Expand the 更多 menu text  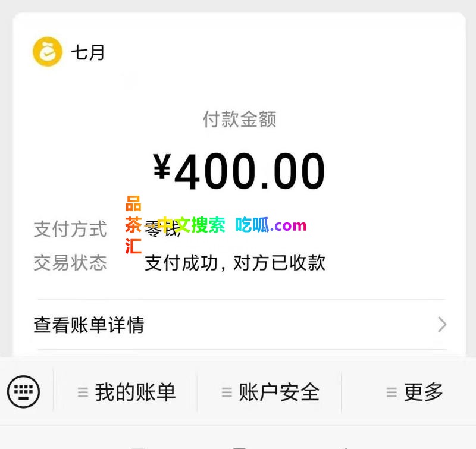coord(424,393)
